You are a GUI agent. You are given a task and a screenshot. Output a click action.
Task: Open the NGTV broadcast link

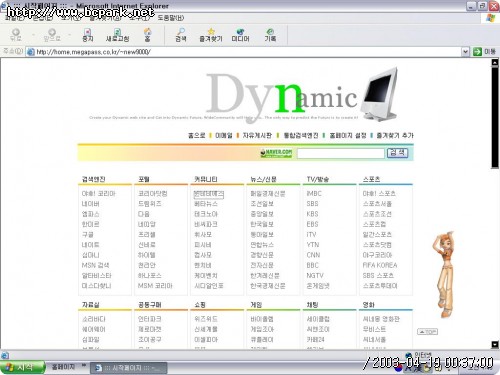[x=315, y=275]
